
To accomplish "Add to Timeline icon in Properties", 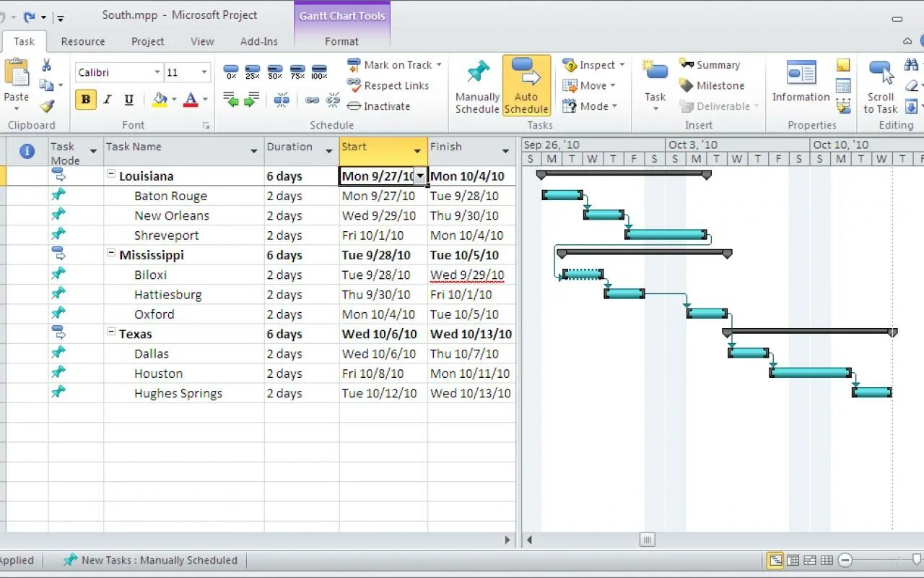I will 843,106.
